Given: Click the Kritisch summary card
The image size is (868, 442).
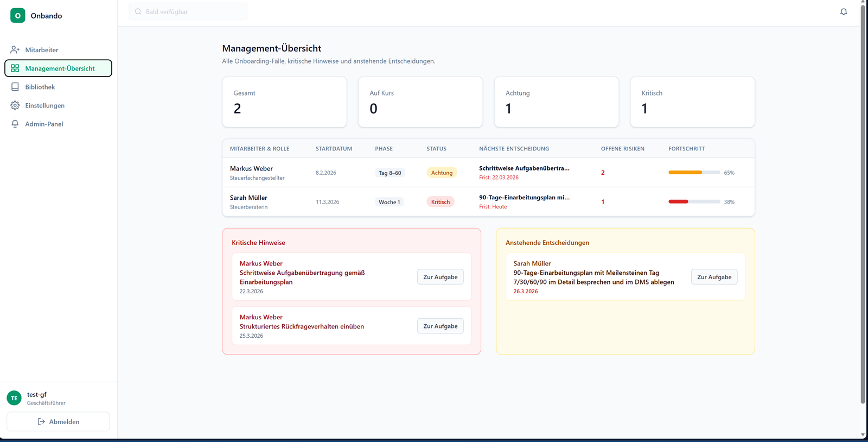Looking at the screenshot, I should (692, 102).
